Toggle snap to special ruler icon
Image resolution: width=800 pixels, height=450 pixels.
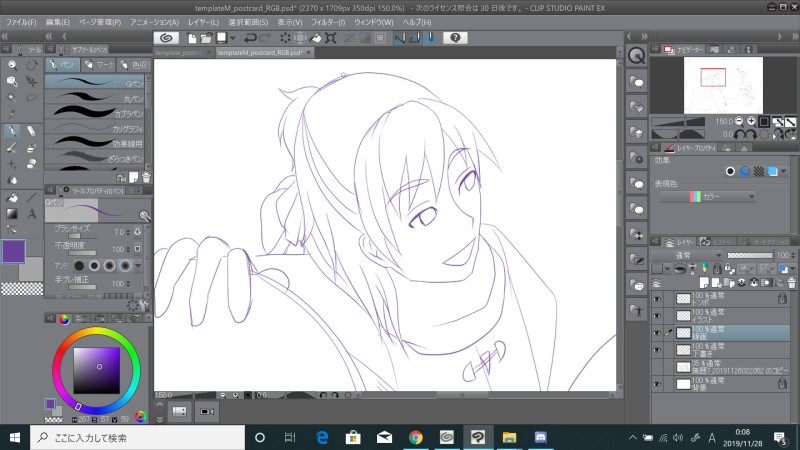415,38
